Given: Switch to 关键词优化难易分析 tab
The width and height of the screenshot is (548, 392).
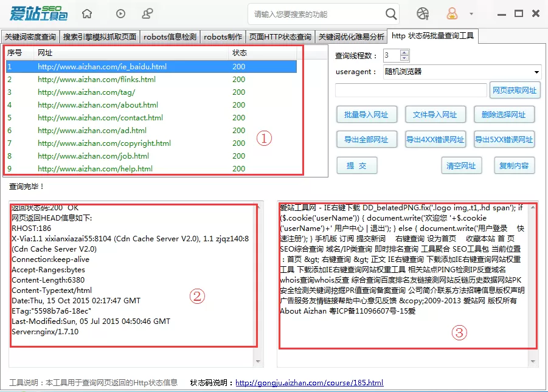Looking at the screenshot, I should pos(351,36).
